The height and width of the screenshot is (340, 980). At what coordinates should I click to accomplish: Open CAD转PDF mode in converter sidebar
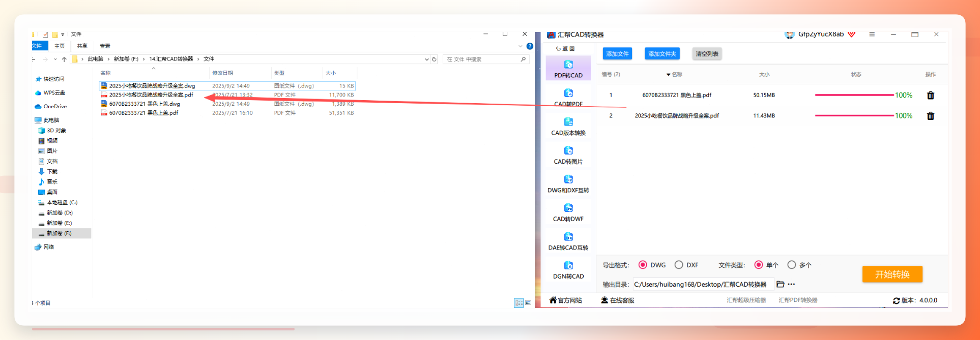pyautogui.click(x=568, y=98)
